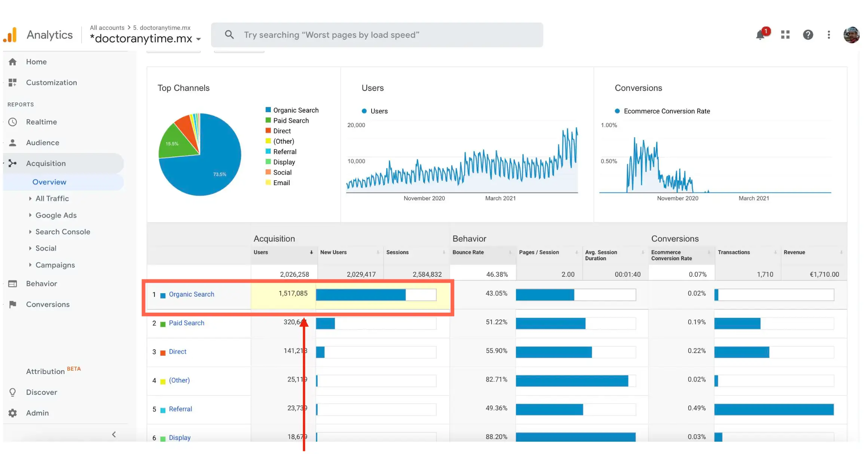Screen dimensions: 868x454
Task: Click the Direct orange legend swatch
Action: tap(268, 131)
